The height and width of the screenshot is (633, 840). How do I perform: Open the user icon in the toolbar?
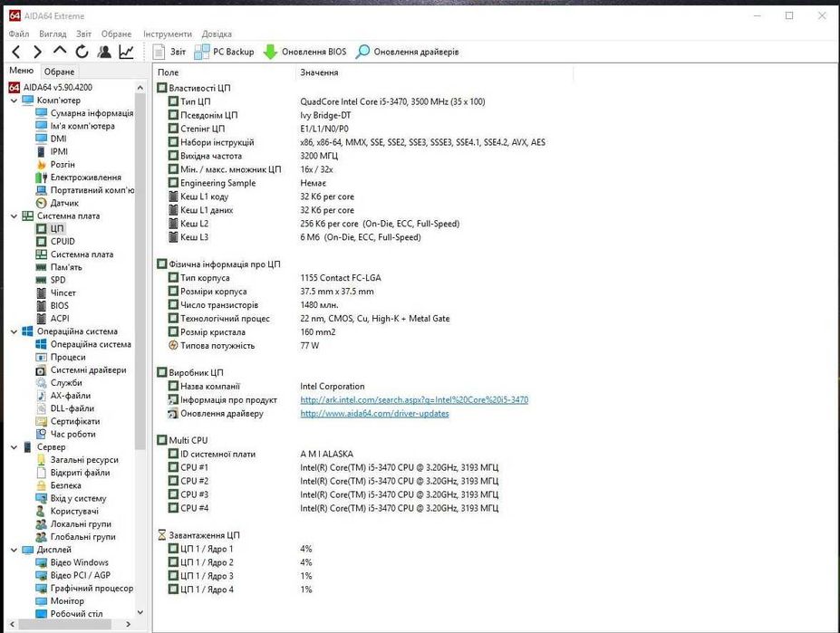[104, 52]
